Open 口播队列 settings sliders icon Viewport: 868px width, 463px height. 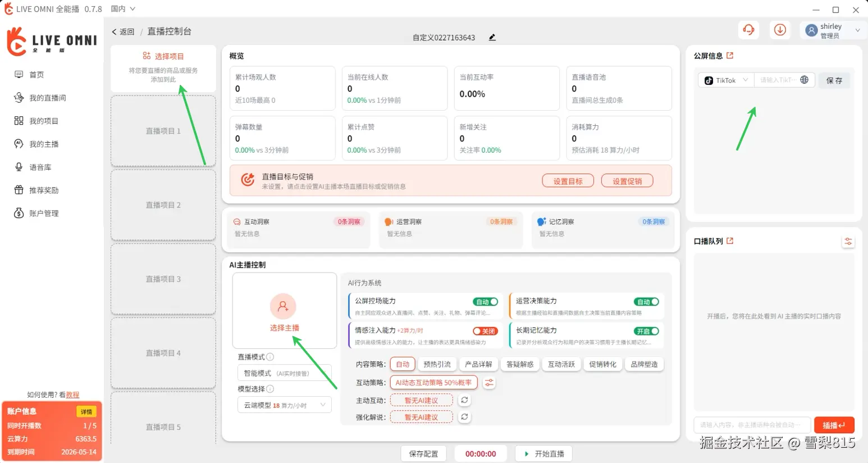tap(848, 242)
